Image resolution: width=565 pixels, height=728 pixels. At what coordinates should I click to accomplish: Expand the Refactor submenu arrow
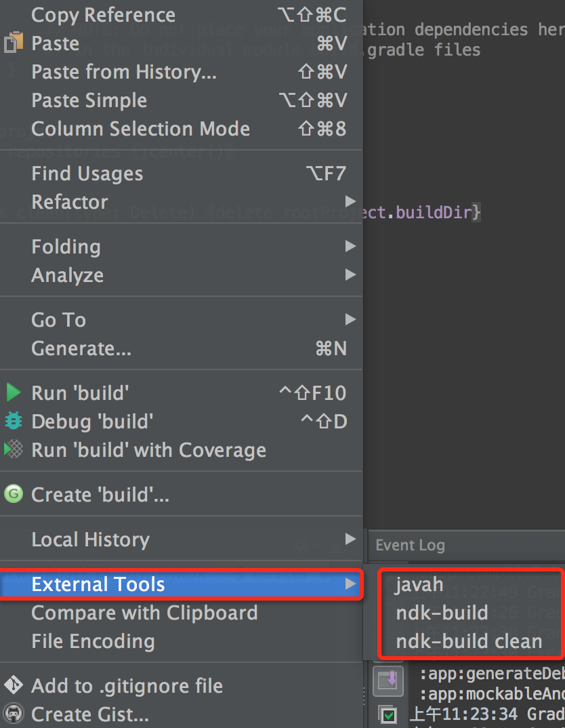point(350,201)
